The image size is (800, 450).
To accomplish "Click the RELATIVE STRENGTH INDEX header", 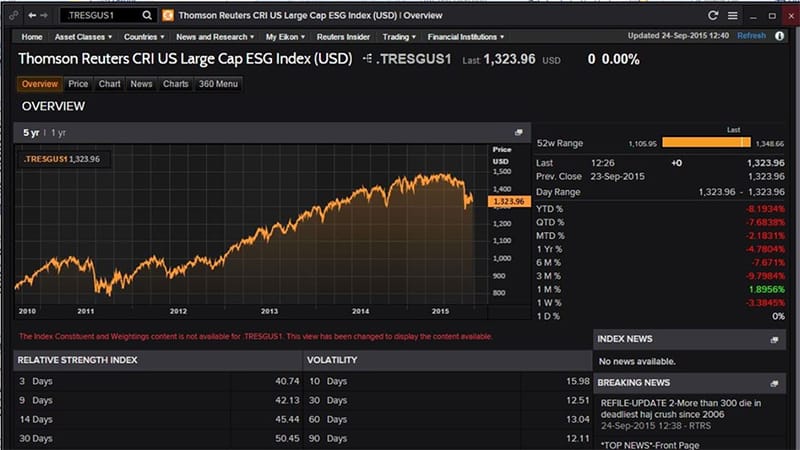I will (x=77, y=360).
